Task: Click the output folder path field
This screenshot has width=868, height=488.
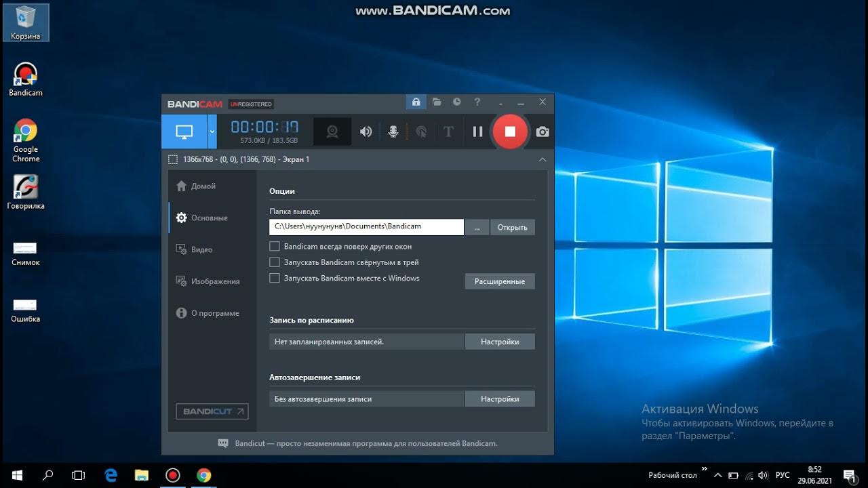Action: point(366,226)
